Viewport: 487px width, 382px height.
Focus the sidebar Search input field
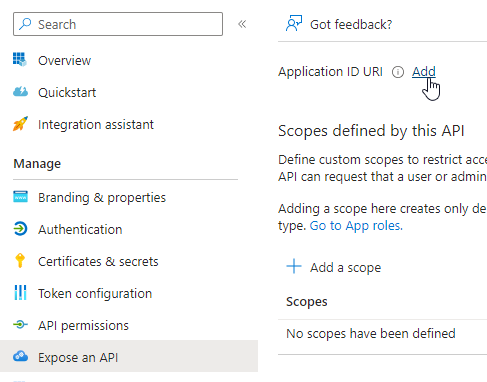pyautogui.click(x=118, y=24)
